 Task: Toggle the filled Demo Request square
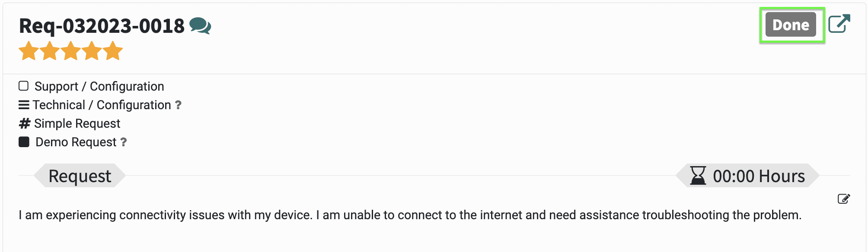pyautogui.click(x=24, y=142)
